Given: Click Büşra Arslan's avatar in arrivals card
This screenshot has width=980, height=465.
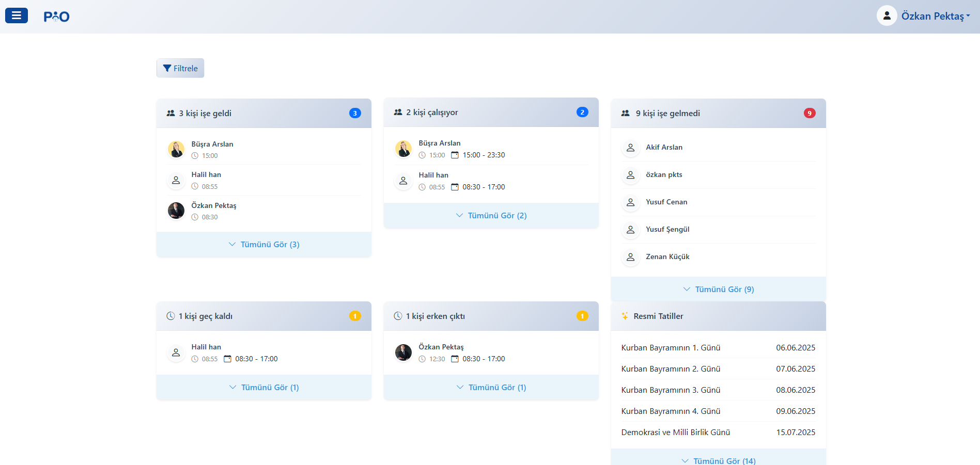Looking at the screenshot, I should [x=176, y=149].
